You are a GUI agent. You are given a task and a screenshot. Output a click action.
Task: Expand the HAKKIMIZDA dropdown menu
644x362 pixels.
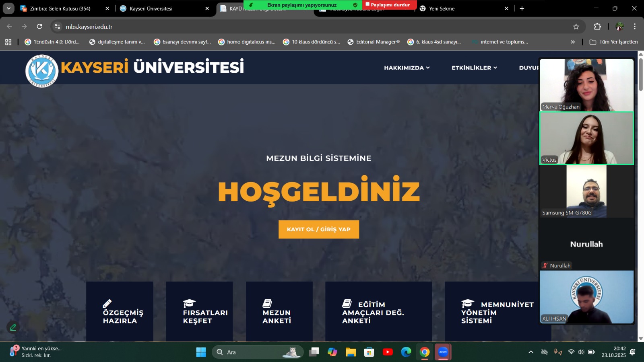coord(407,68)
